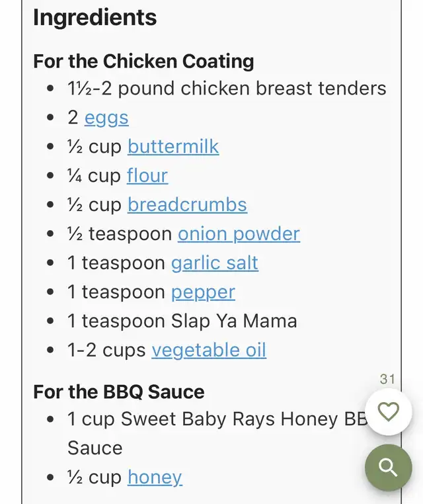Click the Ingredients heading
The image size is (423, 504).
coord(95,18)
